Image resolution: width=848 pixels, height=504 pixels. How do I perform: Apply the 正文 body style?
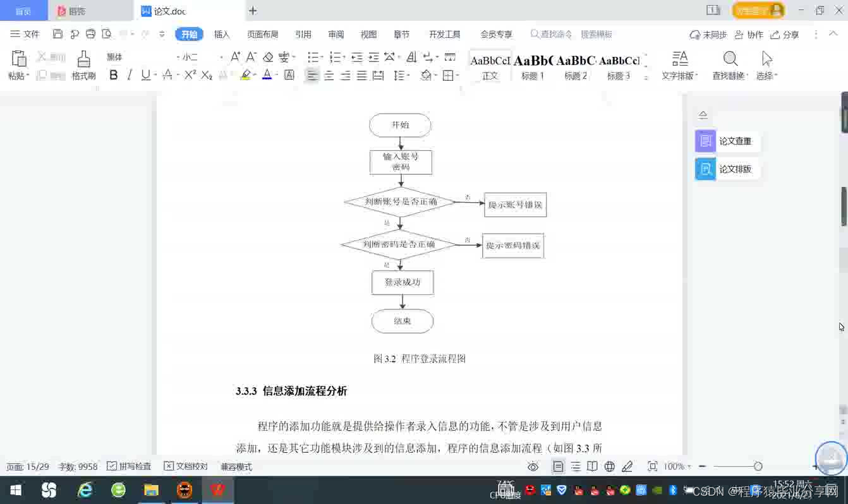[490, 66]
